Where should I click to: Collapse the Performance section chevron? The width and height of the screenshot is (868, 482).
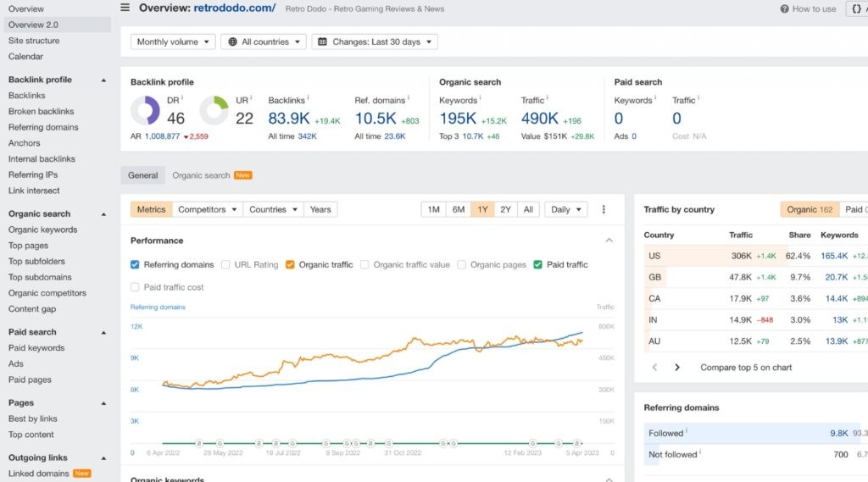click(609, 241)
